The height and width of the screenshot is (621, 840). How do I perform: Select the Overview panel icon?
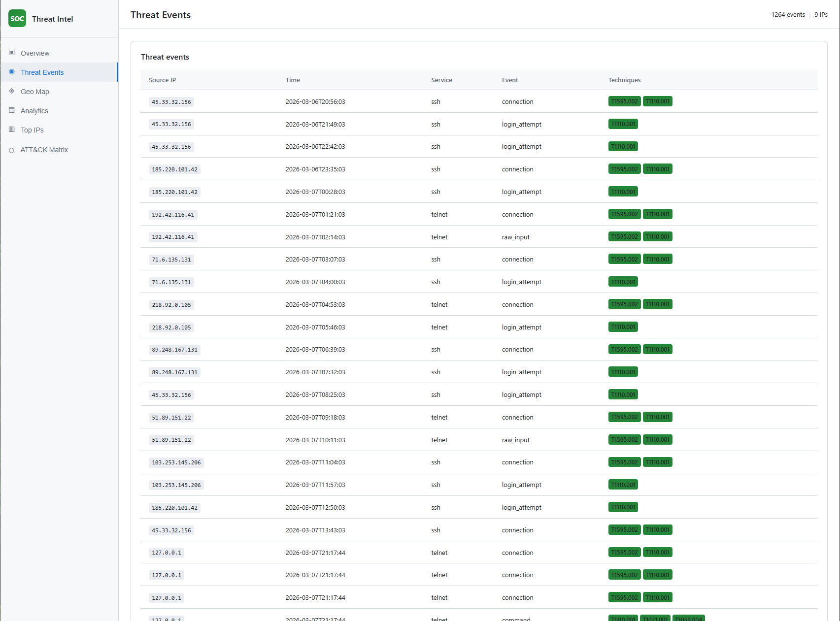click(x=11, y=53)
